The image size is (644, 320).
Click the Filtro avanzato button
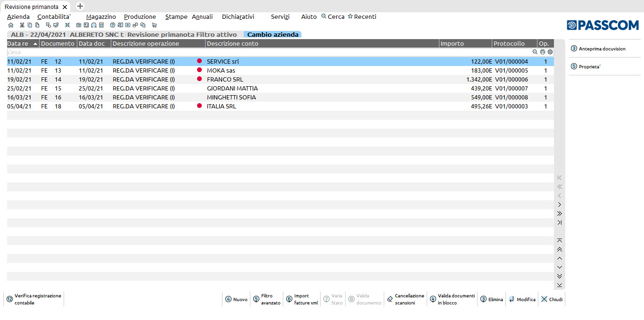267,299
